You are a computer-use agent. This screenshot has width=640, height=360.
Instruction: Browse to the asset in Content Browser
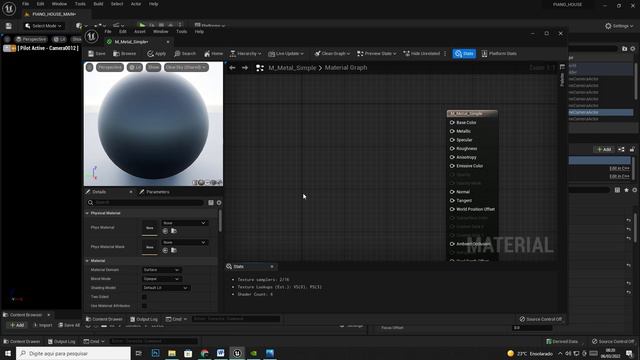coord(124,53)
